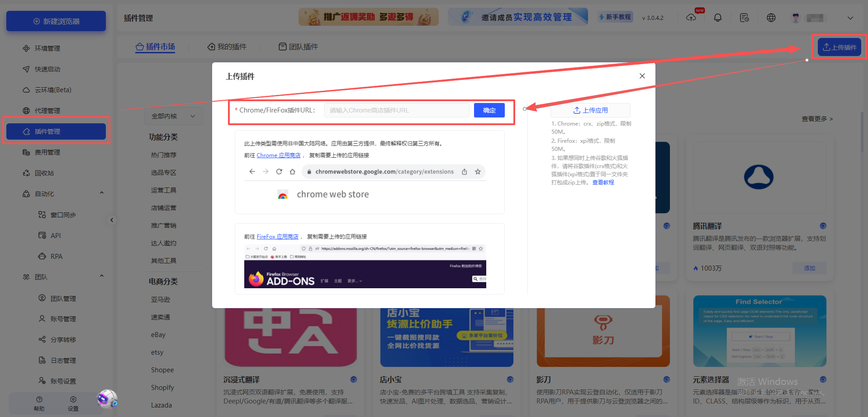
Task: Expand the account menu chevron top right
Action: click(x=849, y=17)
